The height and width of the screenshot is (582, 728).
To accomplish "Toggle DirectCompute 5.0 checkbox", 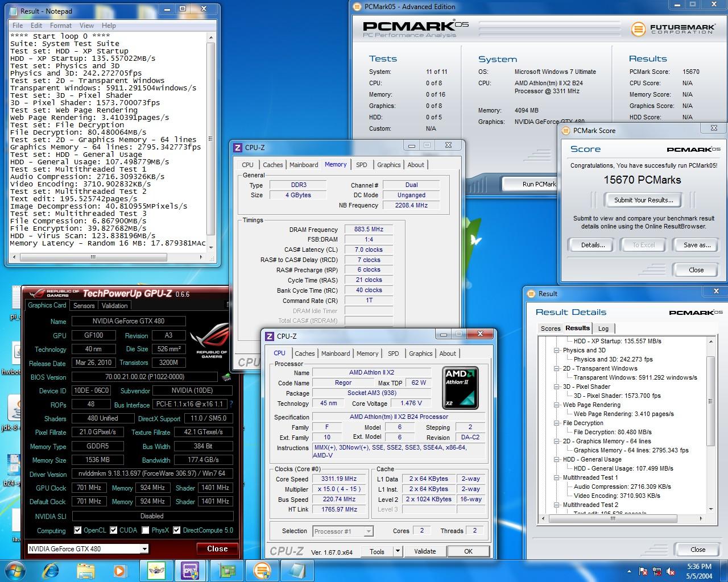I will tap(177, 530).
